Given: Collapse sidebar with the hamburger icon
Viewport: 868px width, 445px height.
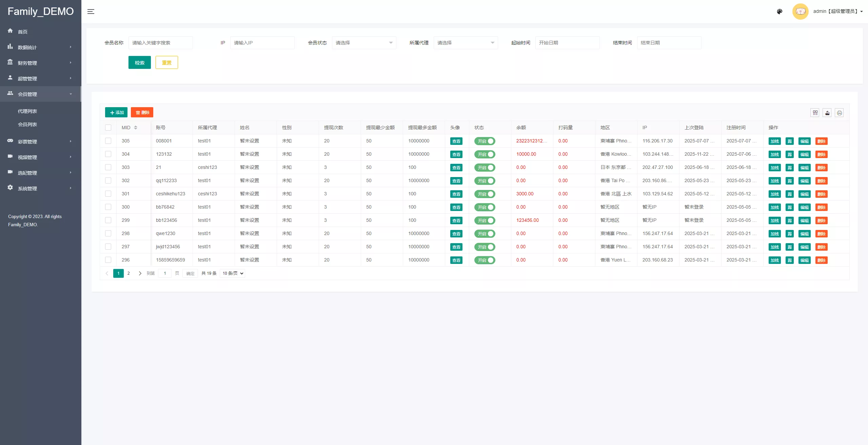Looking at the screenshot, I should click(91, 12).
